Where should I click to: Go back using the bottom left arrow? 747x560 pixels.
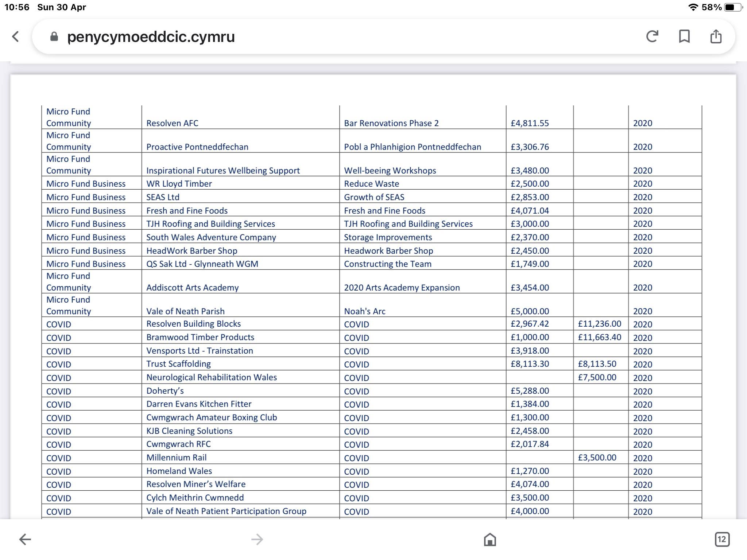tap(25, 539)
